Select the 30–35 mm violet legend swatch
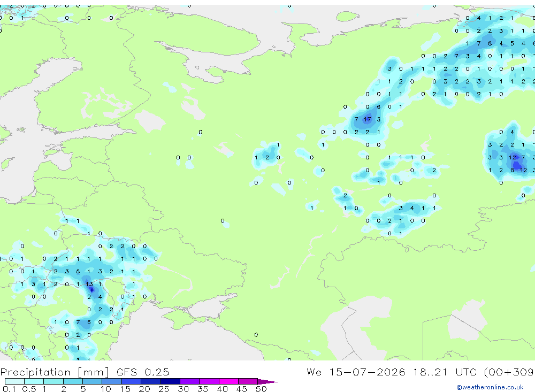 pyautogui.click(x=190, y=381)
